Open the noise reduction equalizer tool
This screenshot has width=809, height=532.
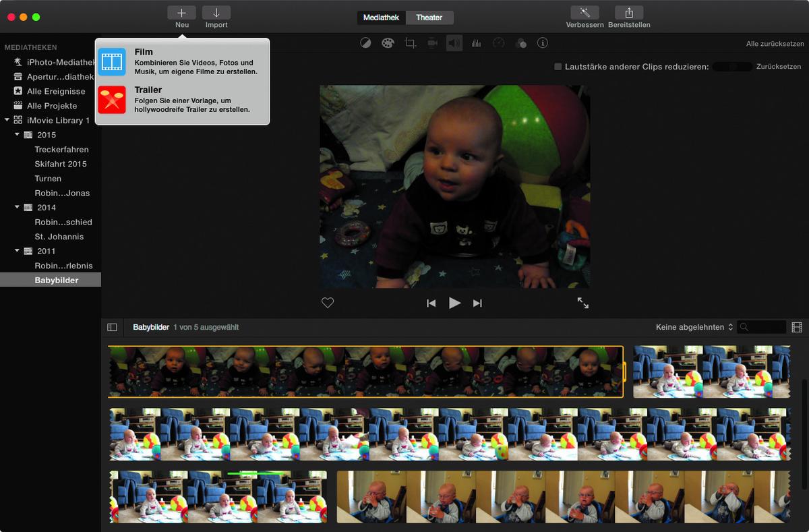click(x=477, y=43)
